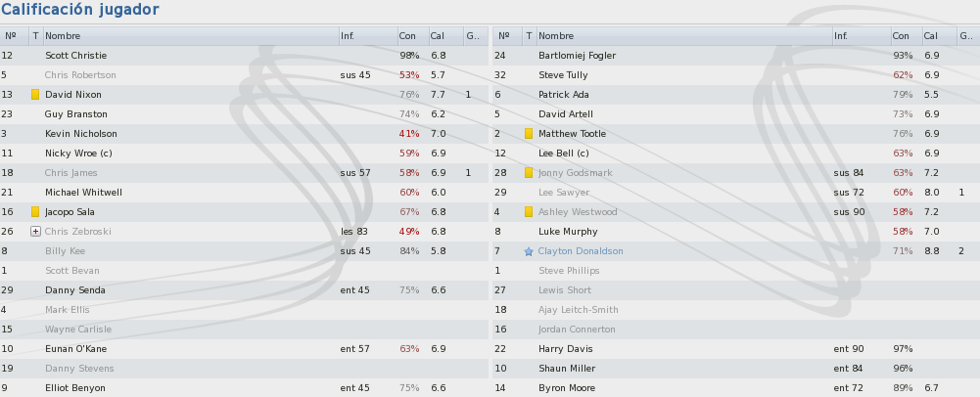Click on Byron Moore's name
980x397 pixels.
[567, 388]
